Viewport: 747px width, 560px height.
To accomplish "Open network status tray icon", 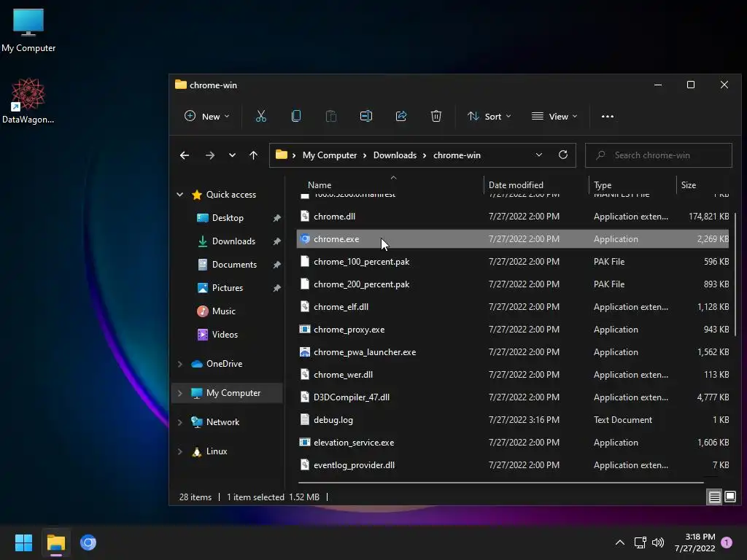I will click(640, 542).
